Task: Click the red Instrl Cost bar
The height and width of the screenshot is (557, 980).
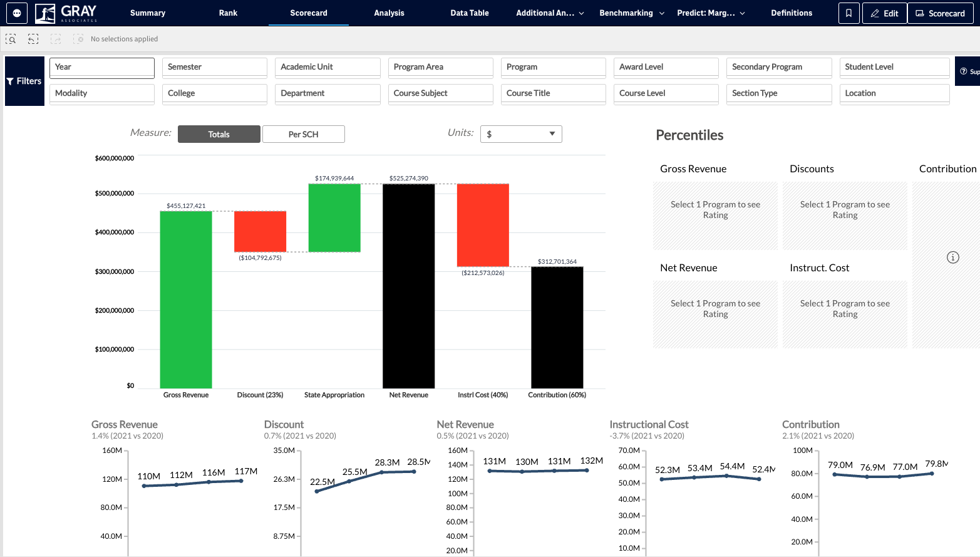Action: tap(483, 225)
